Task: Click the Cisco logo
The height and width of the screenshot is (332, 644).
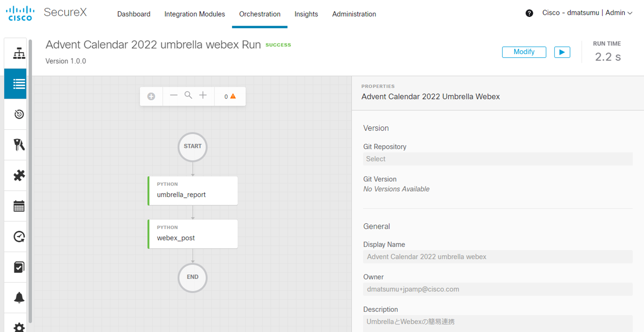Action: [20, 13]
